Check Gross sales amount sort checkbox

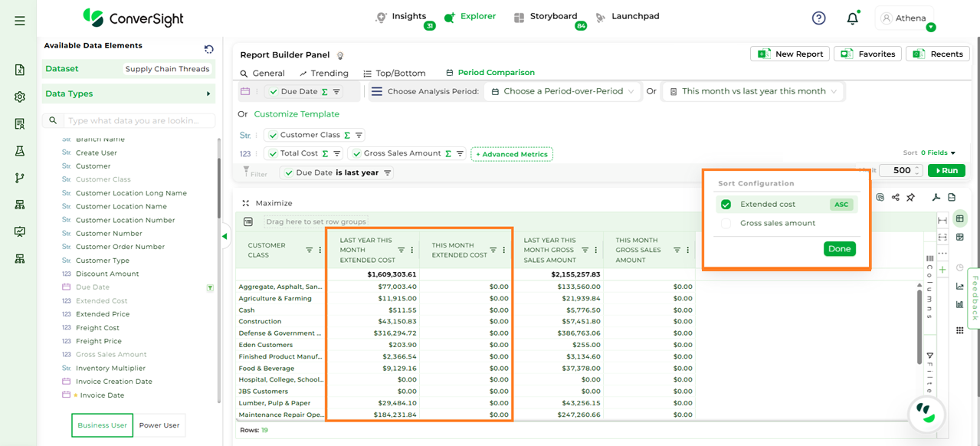[726, 224]
